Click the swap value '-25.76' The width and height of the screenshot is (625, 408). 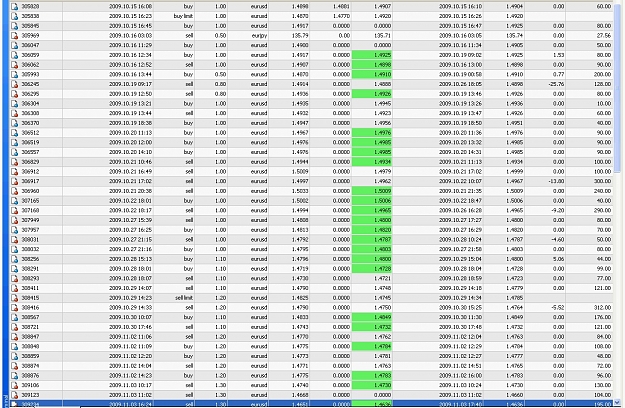pyautogui.click(x=556, y=84)
